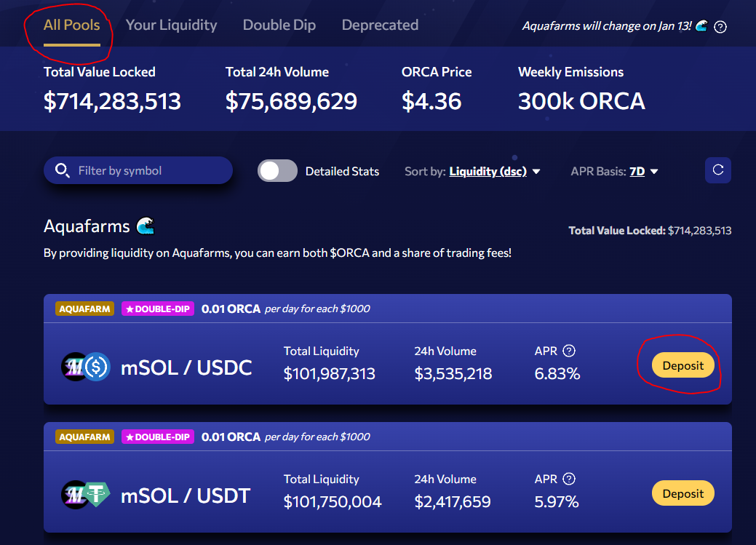756x545 pixels.
Task: Click the help icon beside Aquafarms announcement
Action: click(720, 27)
